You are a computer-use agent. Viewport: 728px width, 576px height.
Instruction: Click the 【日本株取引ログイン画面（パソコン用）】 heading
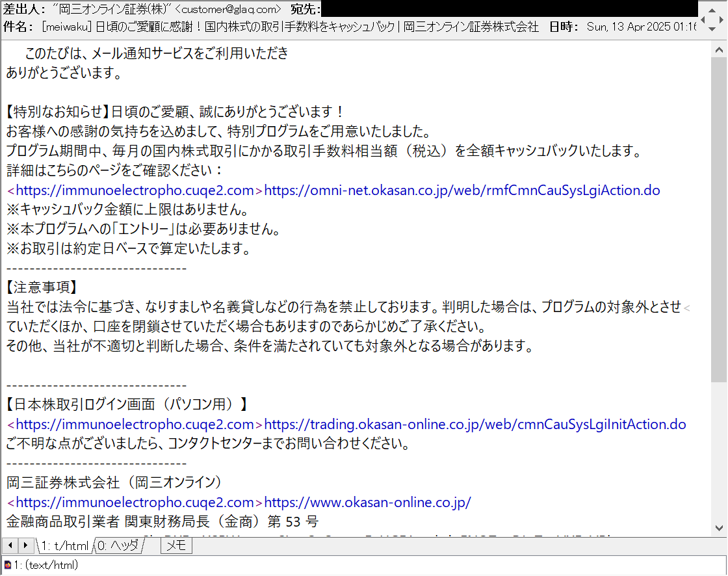(x=127, y=404)
